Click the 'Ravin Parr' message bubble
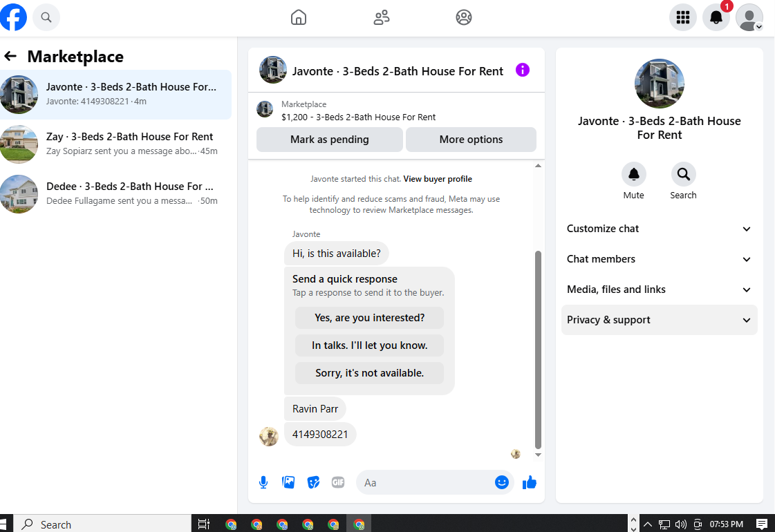The image size is (775, 532). pyautogui.click(x=315, y=408)
